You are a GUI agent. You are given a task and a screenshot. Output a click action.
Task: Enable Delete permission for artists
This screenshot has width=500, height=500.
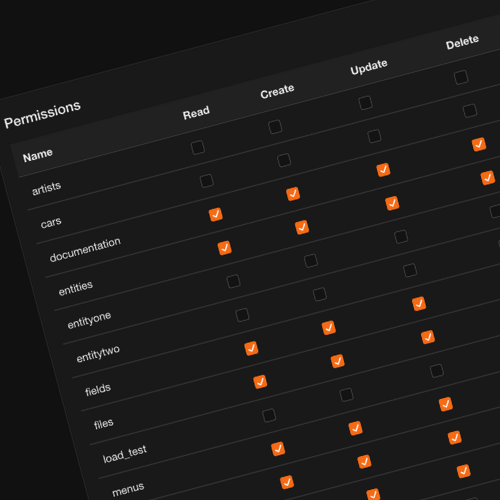(x=461, y=77)
